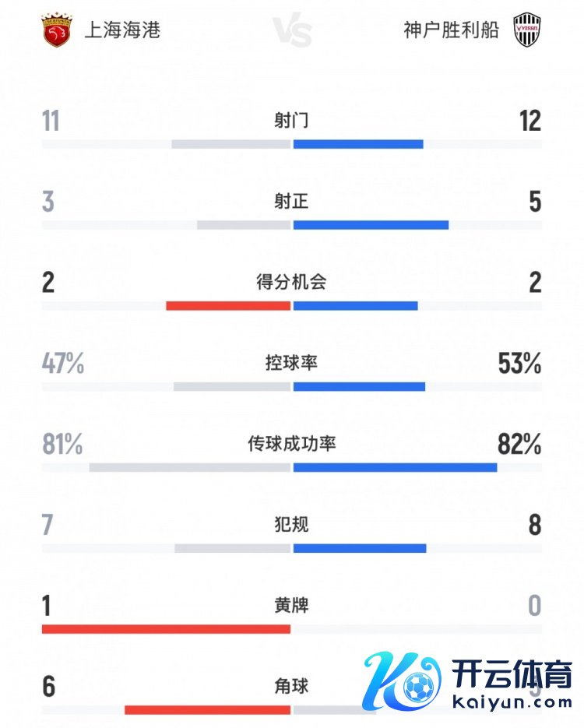
Task: Select the 射门 stat label
Action: [x=292, y=121]
